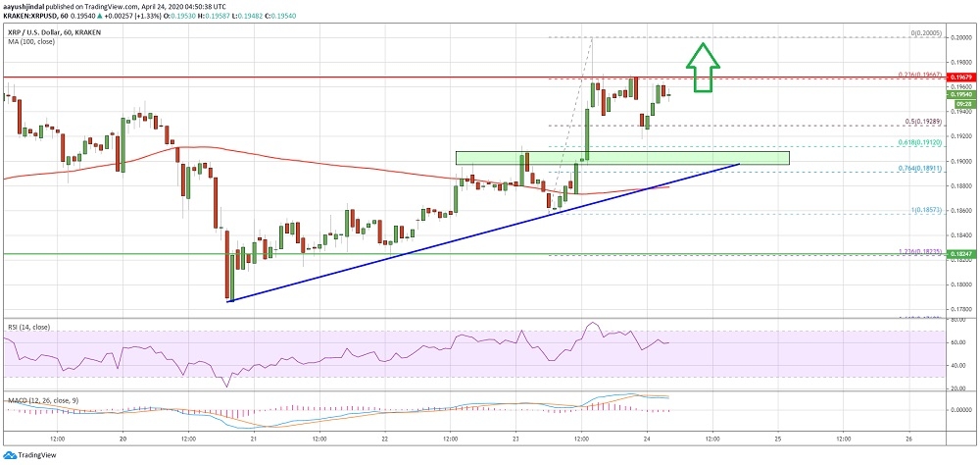The height and width of the screenshot is (465, 980).
Task: Click date 26 on the time axis
Action: pos(908,438)
